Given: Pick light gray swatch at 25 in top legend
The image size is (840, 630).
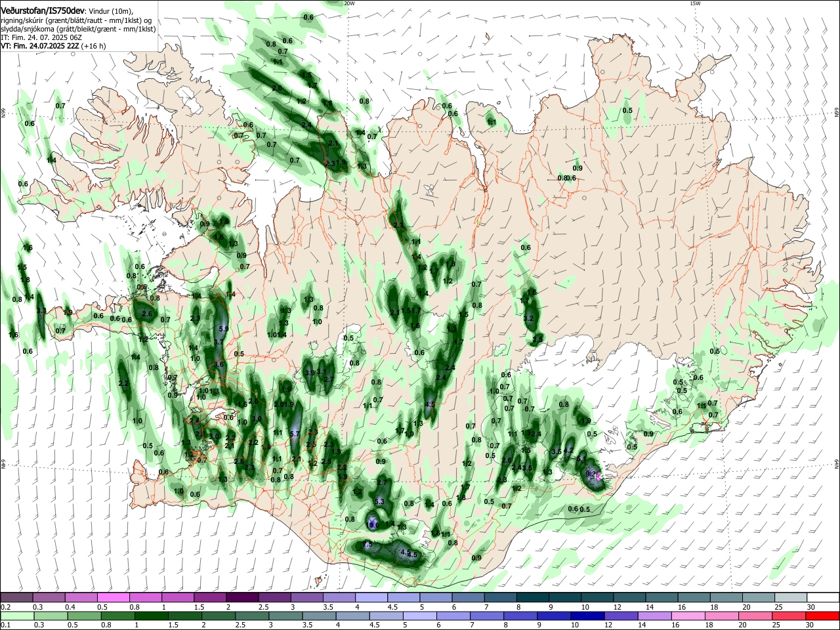Looking at the screenshot, I should (791, 597).
